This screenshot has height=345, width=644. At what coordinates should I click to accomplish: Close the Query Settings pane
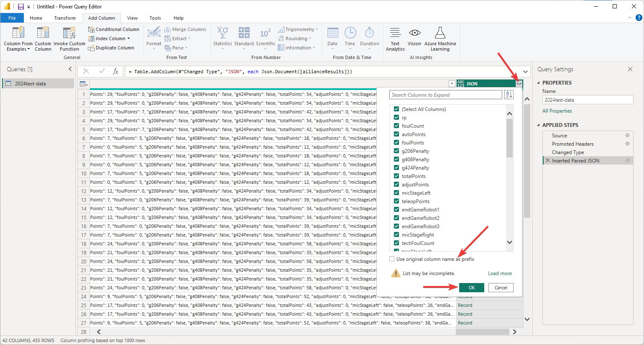pyautogui.click(x=630, y=69)
